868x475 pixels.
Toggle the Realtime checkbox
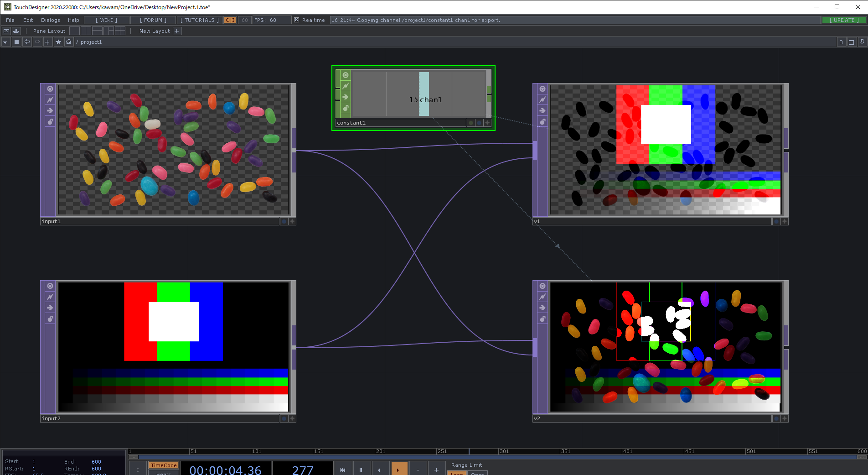pyautogui.click(x=296, y=20)
